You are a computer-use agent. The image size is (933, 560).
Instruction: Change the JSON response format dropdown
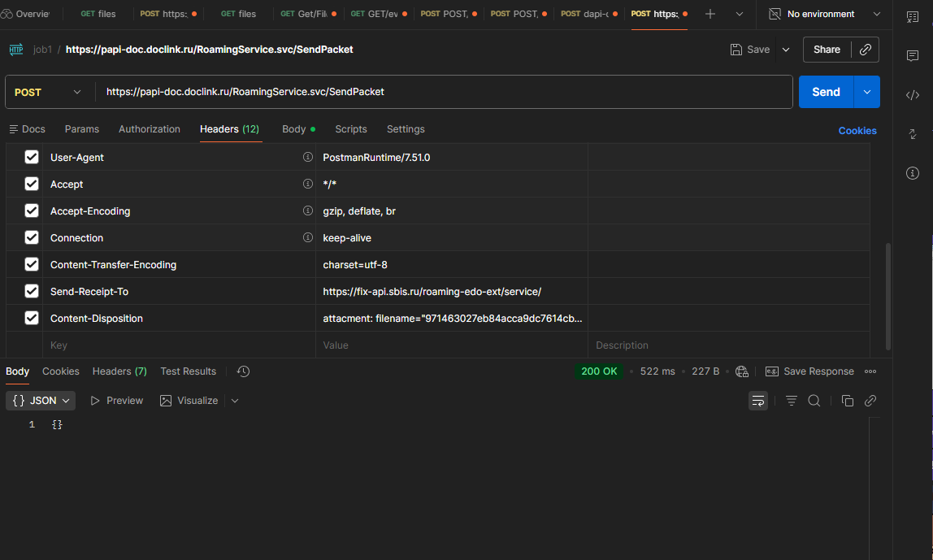(41, 402)
